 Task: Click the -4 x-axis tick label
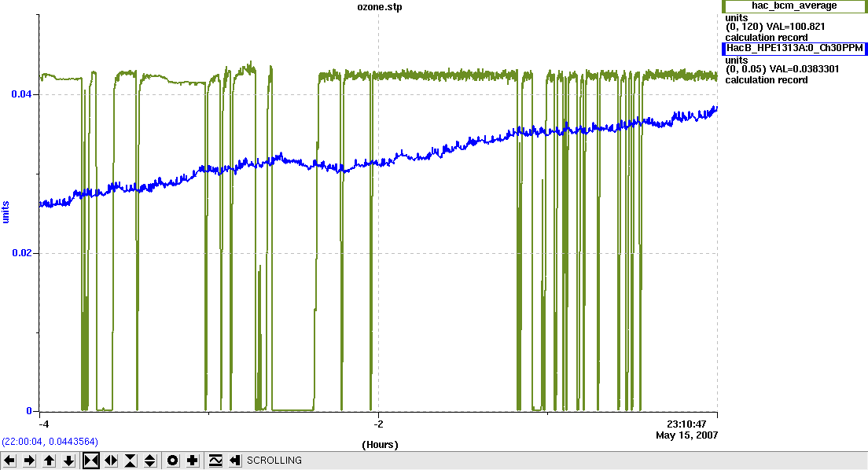(44, 424)
